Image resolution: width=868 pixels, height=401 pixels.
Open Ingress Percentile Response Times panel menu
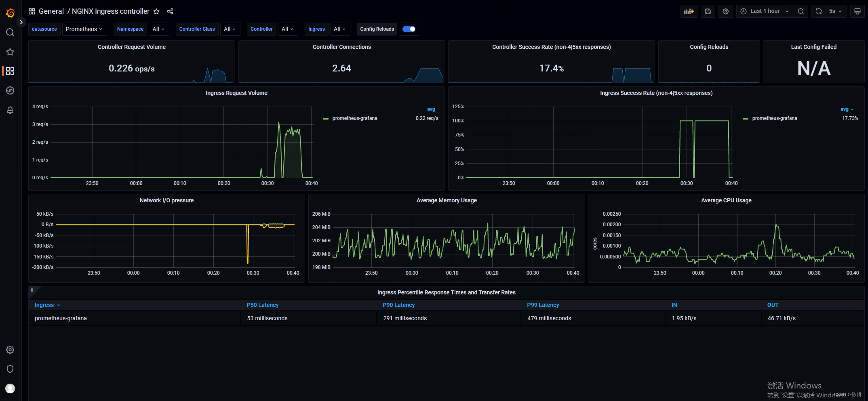point(447,292)
